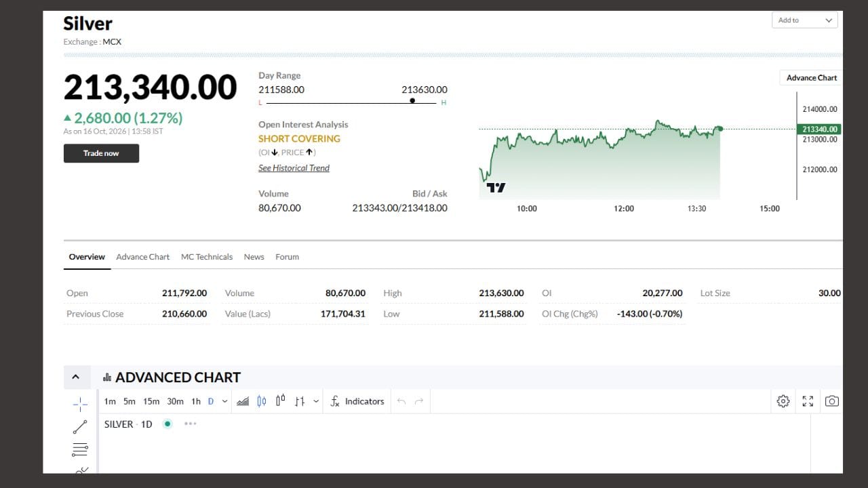Select the crosshair cursor tool
This screenshot has width=868, height=488.
click(x=80, y=405)
